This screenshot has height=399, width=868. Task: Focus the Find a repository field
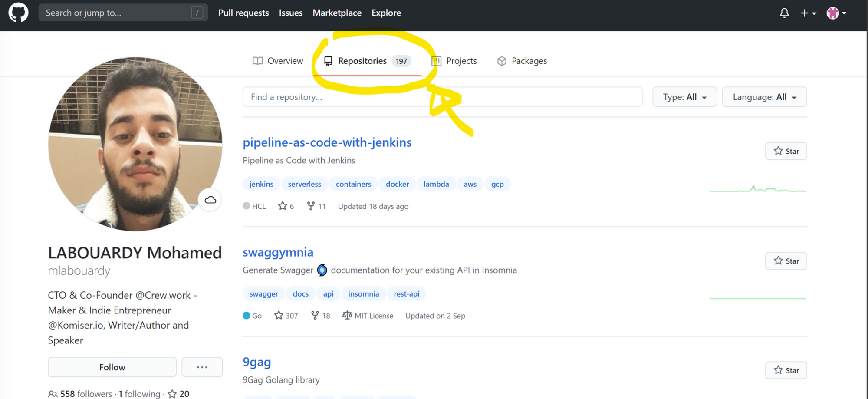click(x=442, y=97)
